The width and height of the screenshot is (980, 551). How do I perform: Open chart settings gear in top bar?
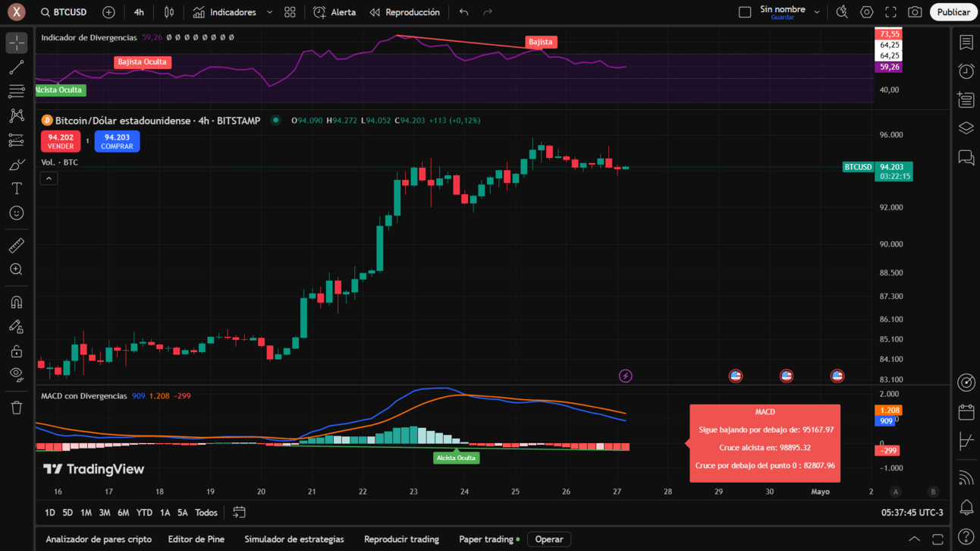coord(866,12)
